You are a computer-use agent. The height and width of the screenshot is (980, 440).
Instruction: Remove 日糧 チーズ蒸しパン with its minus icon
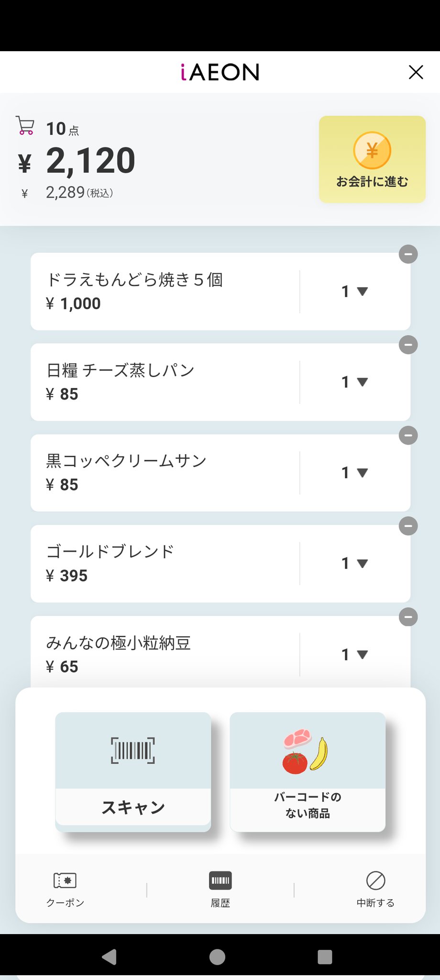click(x=408, y=345)
